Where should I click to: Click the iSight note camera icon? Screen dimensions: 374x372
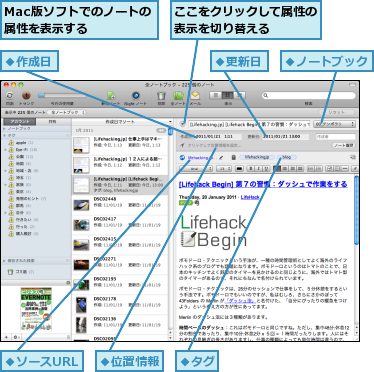pyautogui.click(x=136, y=96)
